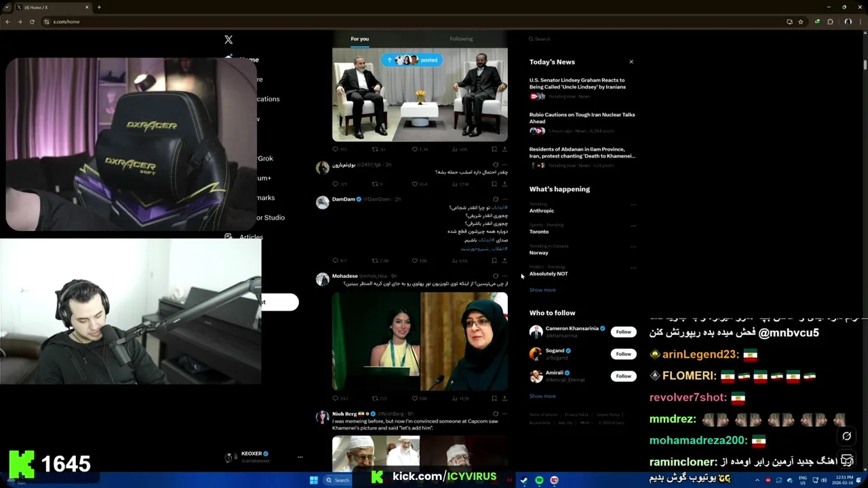
Task: Open browser extensions puzzle icon
Action: [830, 22]
